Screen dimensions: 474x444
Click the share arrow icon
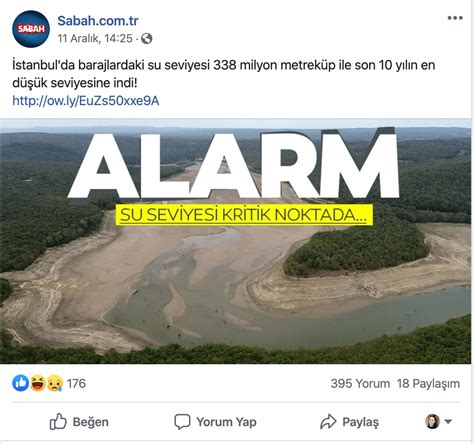coord(328,422)
